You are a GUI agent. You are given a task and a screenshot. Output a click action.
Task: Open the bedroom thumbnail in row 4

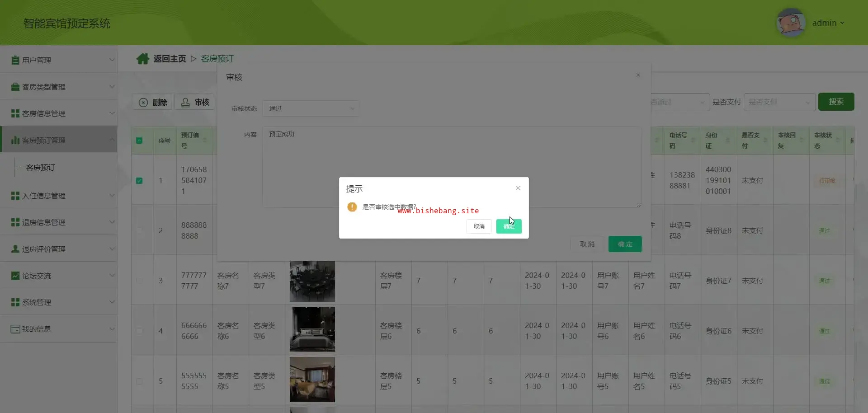pyautogui.click(x=312, y=329)
